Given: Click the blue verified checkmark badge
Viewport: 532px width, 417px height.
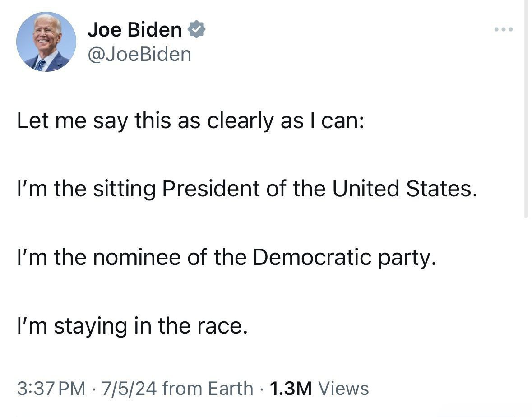Looking at the screenshot, I should coord(197,30).
